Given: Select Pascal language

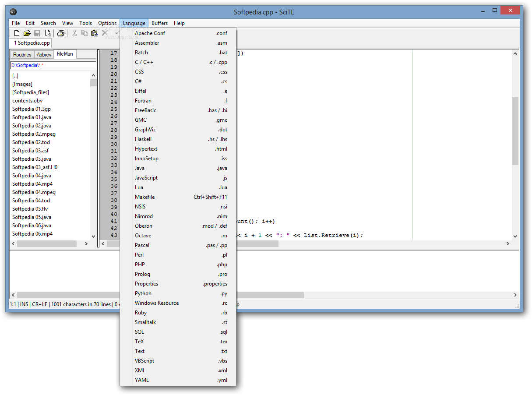Looking at the screenshot, I should pyautogui.click(x=178, y=245).
